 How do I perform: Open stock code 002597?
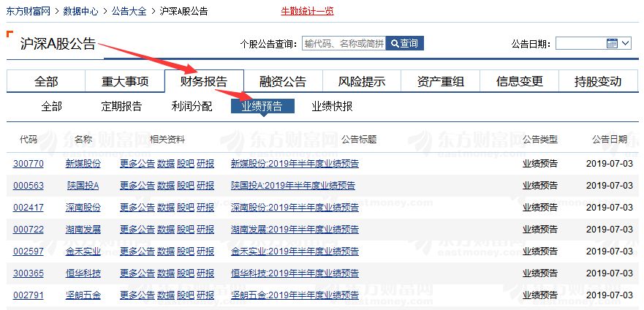click(29, 251)
